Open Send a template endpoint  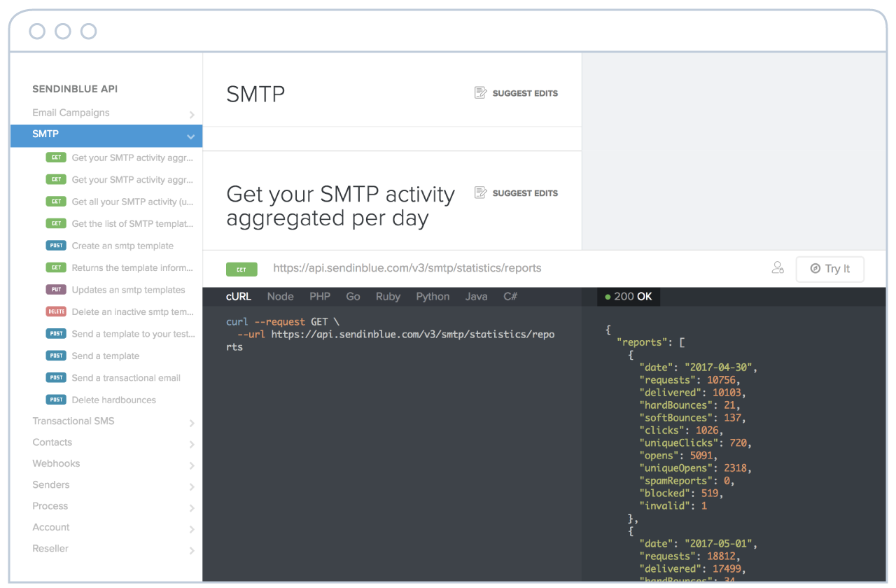point(106,356)
